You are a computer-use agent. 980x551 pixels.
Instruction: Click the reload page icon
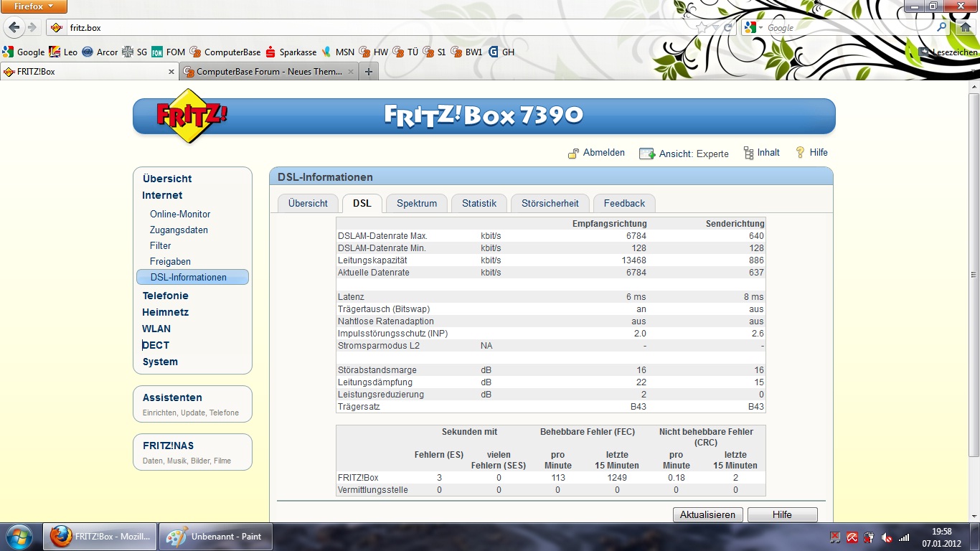[x=727, y=27]
